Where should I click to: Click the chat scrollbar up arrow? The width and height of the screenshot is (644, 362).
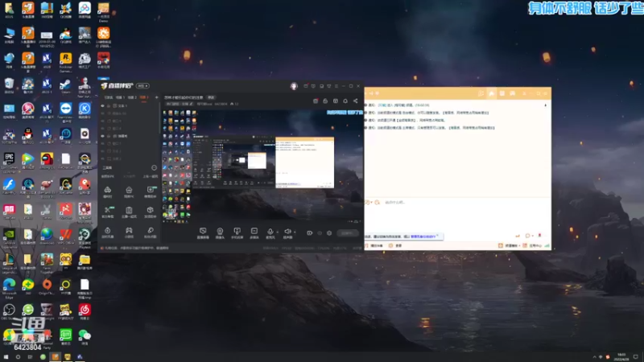tap(546, 105)
